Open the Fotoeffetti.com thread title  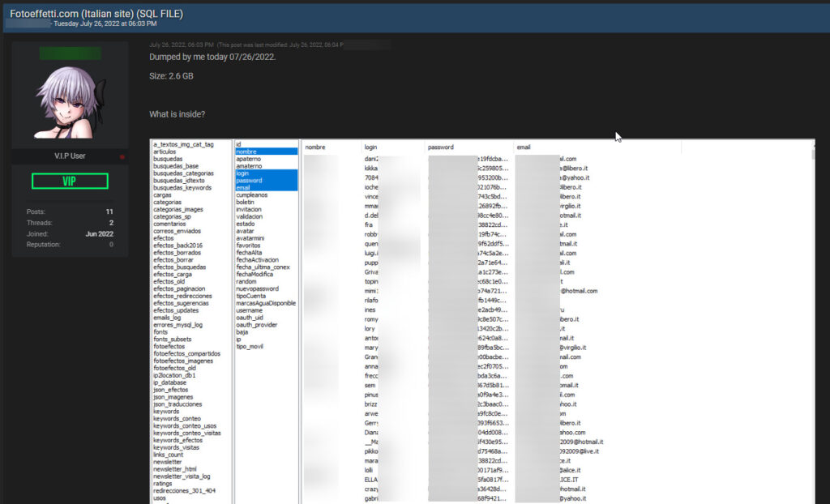[x=96, y=14]
